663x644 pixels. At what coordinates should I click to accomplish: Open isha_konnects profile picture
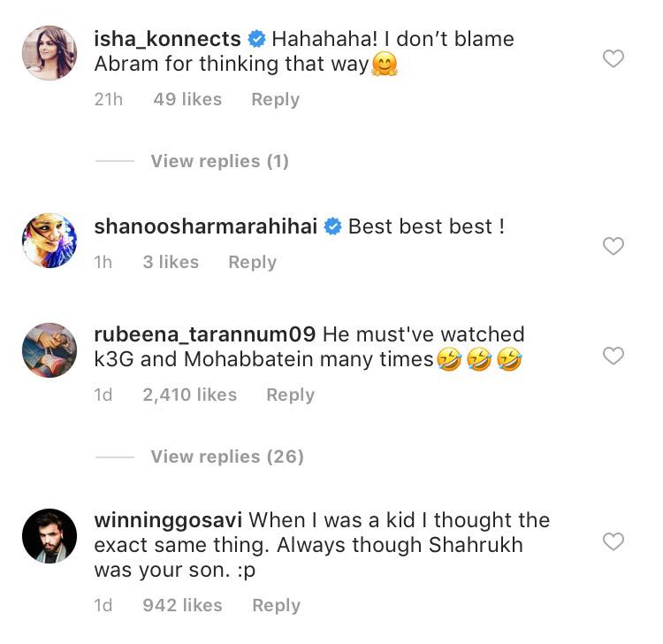(x=50, y=53)
